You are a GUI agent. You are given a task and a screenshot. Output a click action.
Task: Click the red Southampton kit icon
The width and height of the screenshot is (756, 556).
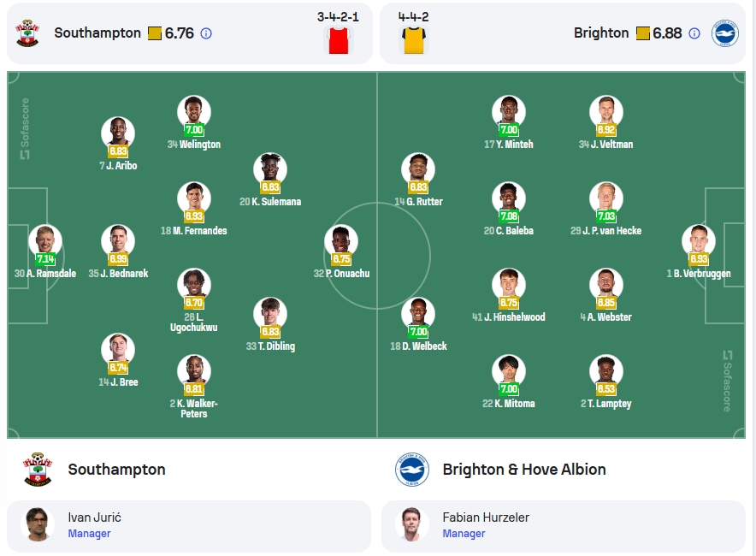(x=338, y=40)
